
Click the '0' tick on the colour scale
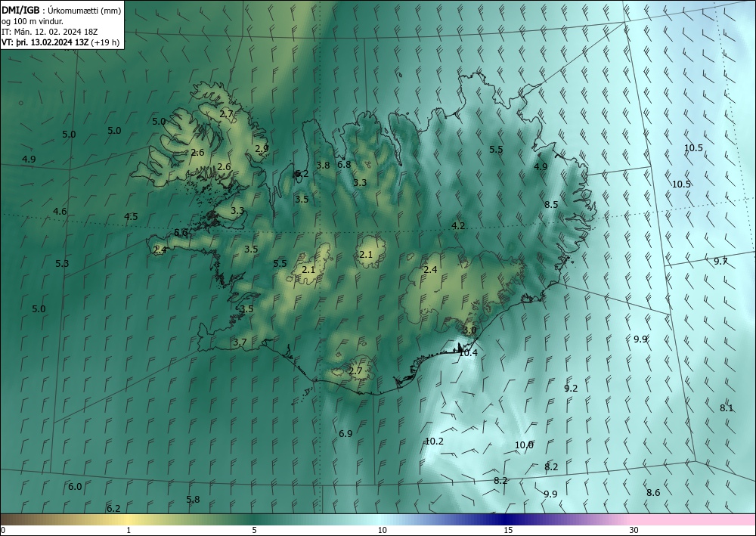click(3, 531)
